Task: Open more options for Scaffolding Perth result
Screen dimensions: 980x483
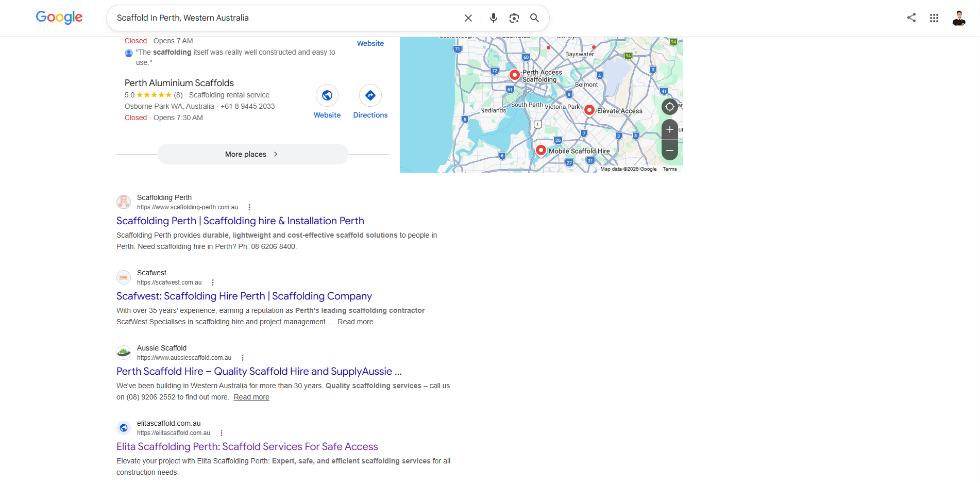Action: point(249,207)
